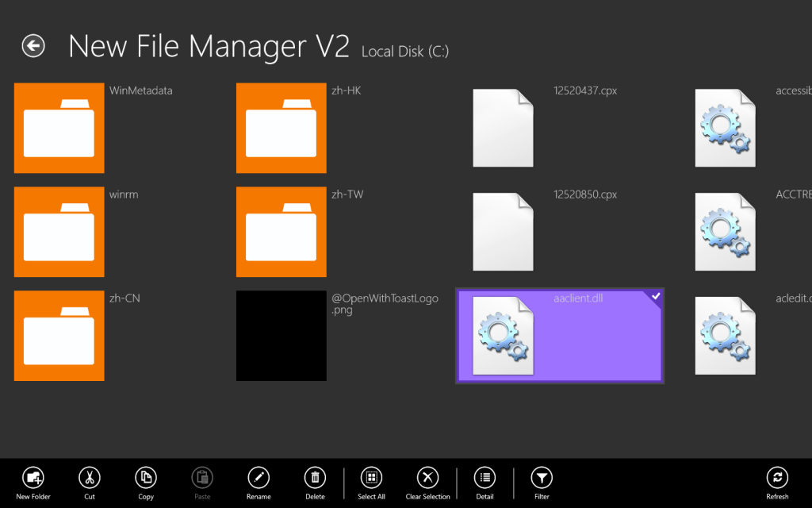Click the Select All icon
The width and height of the screenshot is (812, 508).
(x=371, y=478)
